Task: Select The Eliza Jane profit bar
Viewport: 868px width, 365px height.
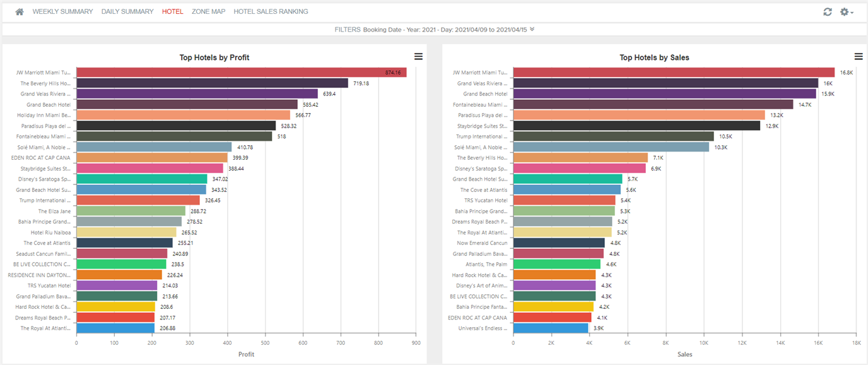Action: tap(131, 211)
